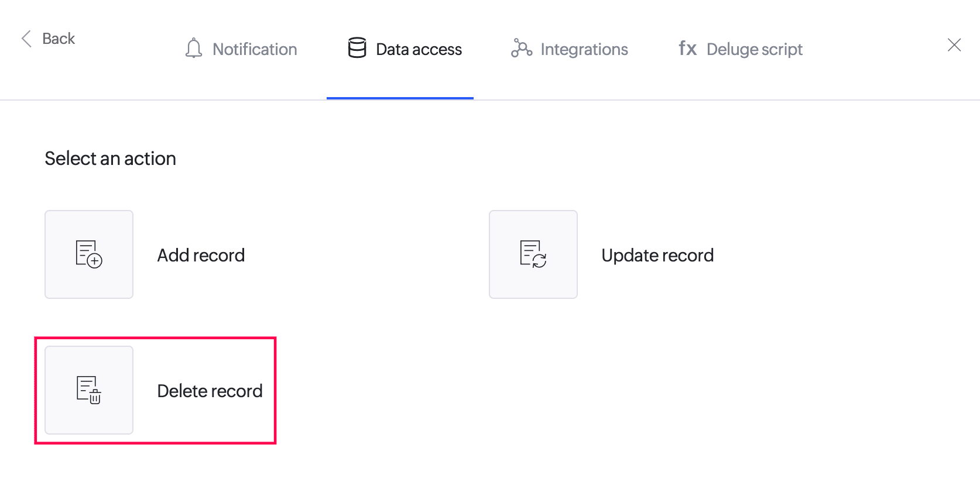
Task: Select the Data access tab label
Action: [x=419, y=49]
